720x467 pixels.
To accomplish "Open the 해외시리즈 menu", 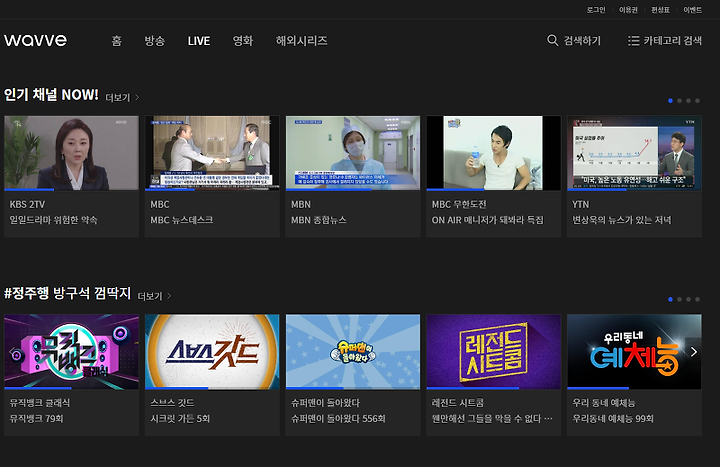I will 302,41.
